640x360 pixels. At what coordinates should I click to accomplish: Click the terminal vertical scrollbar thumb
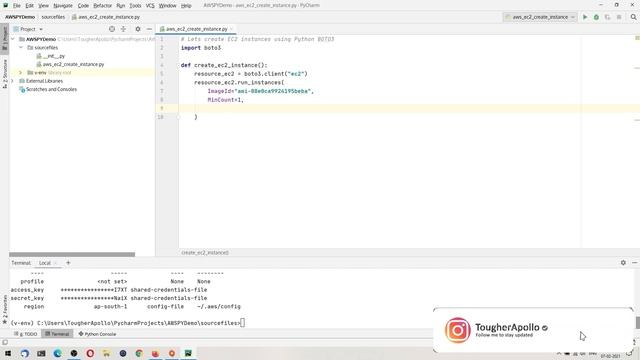coord(637,322)
